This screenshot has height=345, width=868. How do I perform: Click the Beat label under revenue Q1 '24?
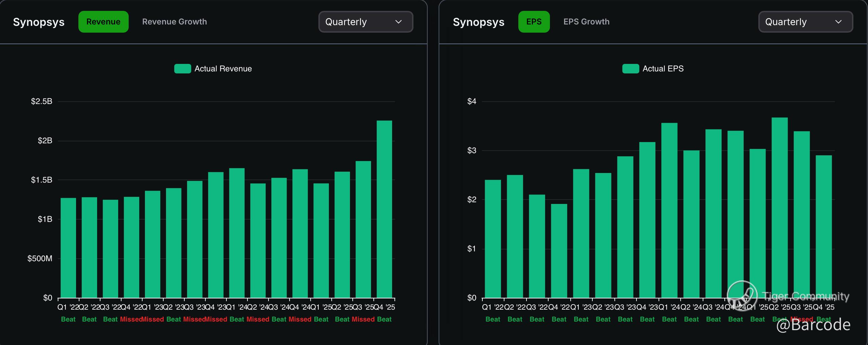[237, 320]
